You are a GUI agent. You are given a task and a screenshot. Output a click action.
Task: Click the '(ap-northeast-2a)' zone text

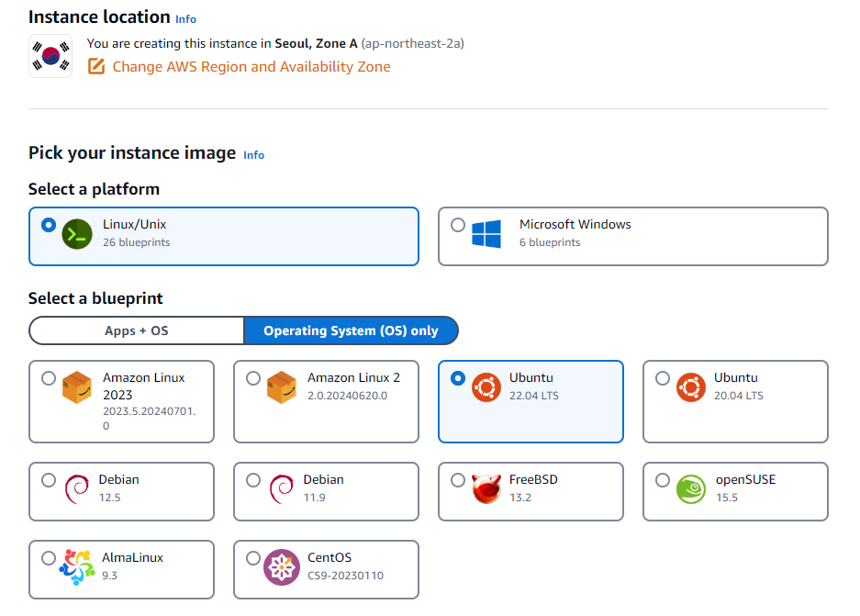tap(412, 43)
